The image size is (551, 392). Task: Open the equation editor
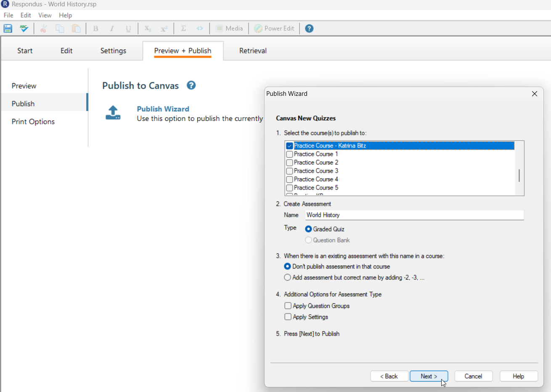tap(183, 28)
